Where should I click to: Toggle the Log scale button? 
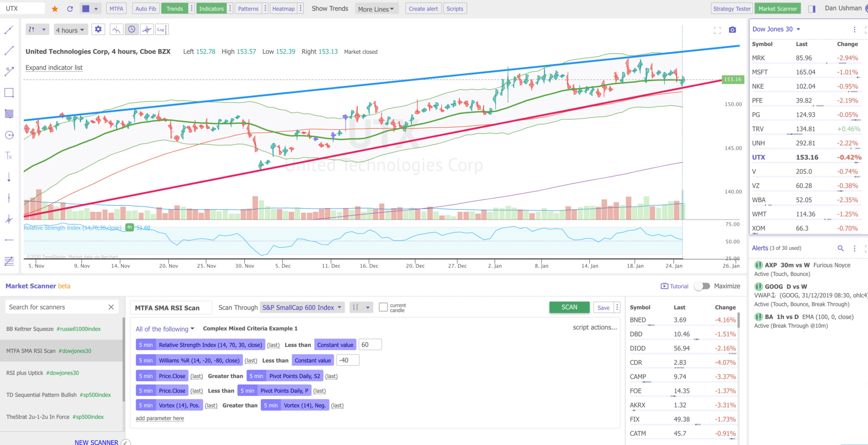click(162, 30)
